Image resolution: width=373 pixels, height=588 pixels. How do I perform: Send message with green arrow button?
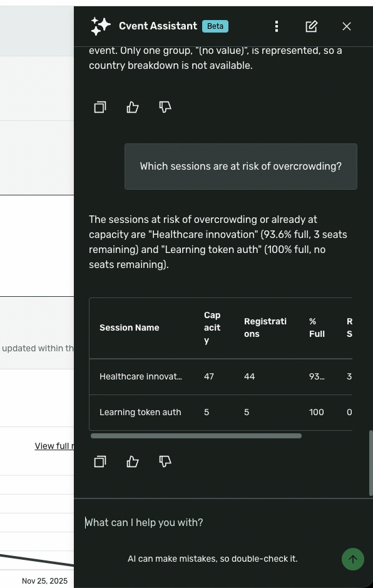(x=353, y=559)
